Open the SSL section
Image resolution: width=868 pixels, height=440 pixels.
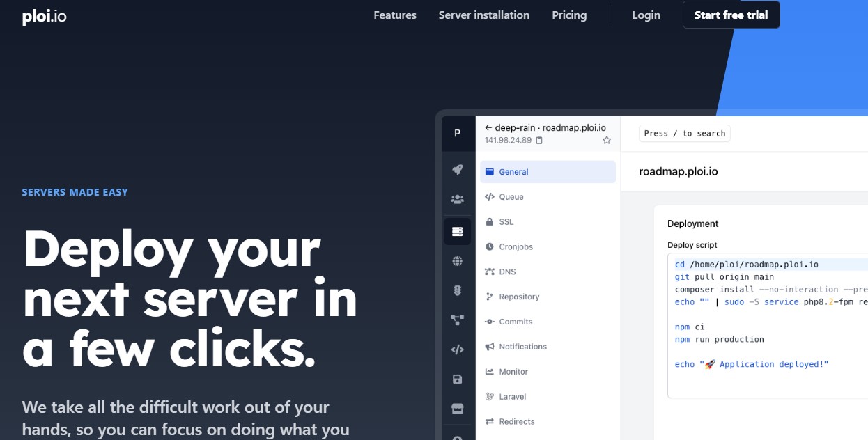[505, 221]
